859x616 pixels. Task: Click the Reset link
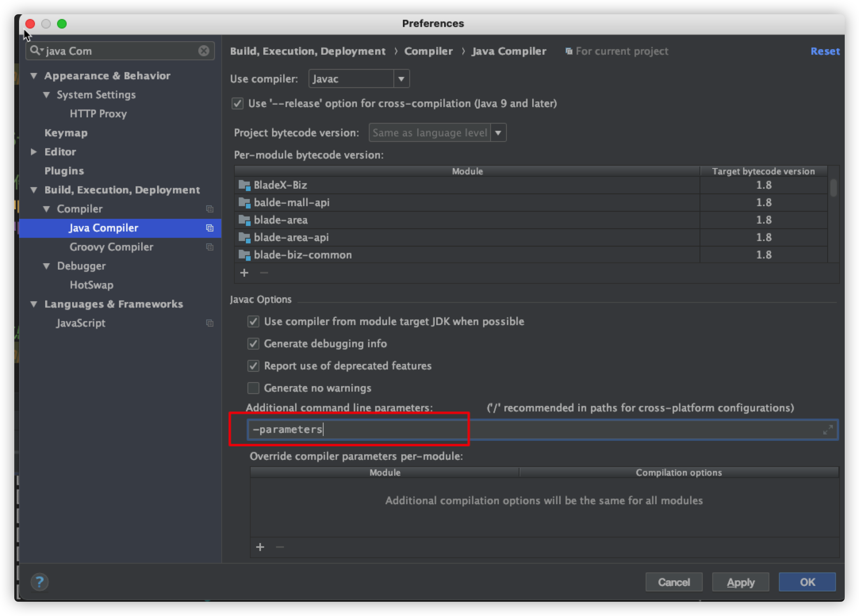(x=825, y=51)
